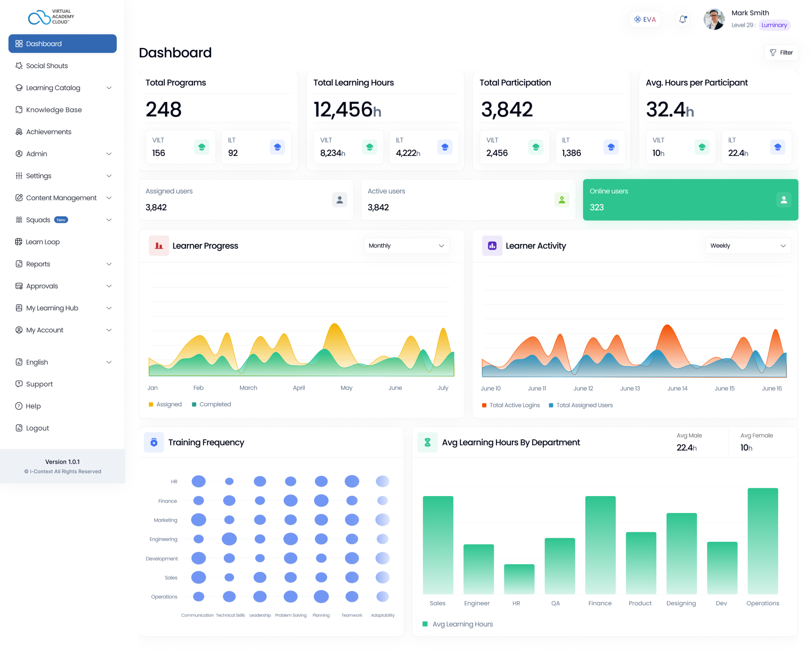This screenshot has height=651, width=812.
Task: Expand My Learning Hub chevron
Action: coord(109,308)
